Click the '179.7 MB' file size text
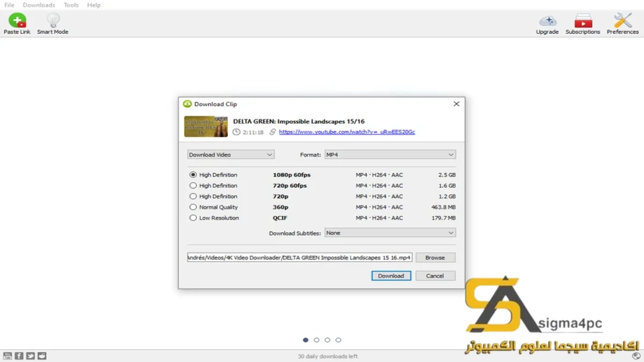644x362 pixels. coord(443,218)
